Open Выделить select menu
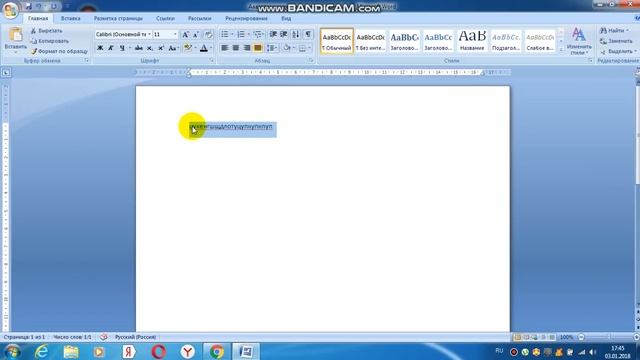The width and height of the screenshot is (640, 360). (x=618, y=51)
